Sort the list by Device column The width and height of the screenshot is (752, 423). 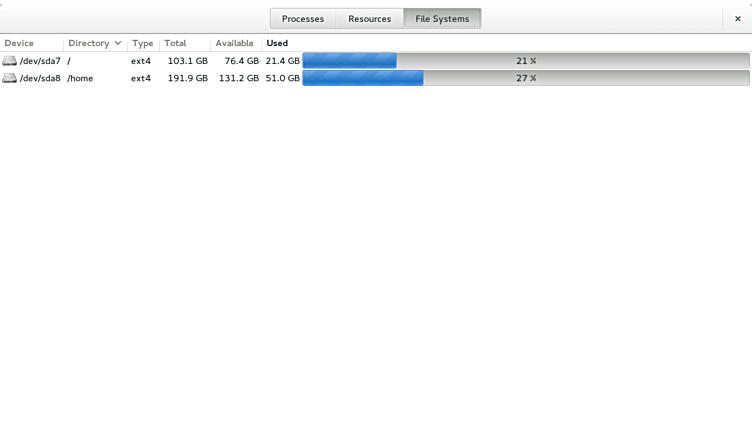point(19,44)
